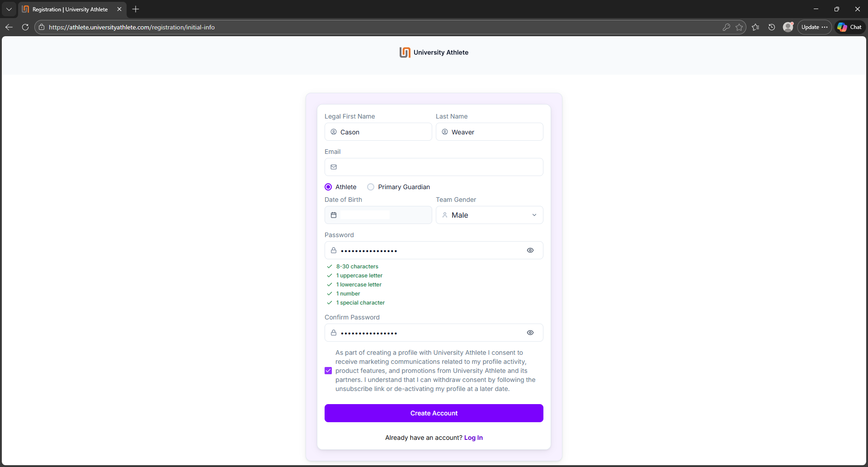Click the address bar URL

point(132,27)
